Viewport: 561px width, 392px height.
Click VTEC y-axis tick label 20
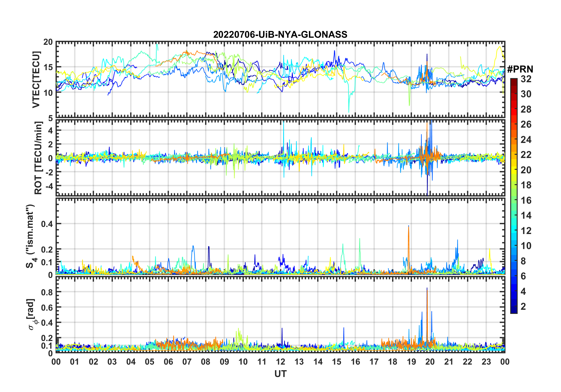click(48, 42)
